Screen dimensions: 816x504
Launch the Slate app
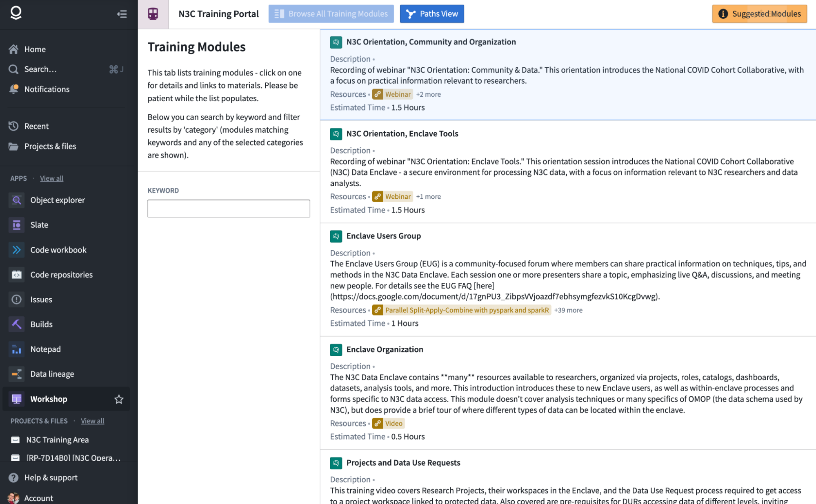point(39,225)
